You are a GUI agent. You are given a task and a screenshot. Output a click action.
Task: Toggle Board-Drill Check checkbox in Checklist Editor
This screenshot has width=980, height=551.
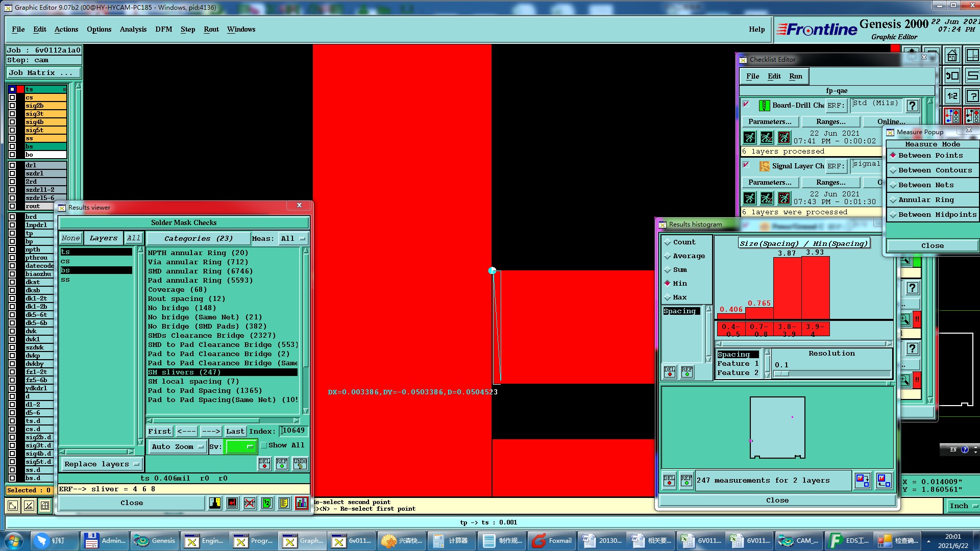click(x=746, y=104)
